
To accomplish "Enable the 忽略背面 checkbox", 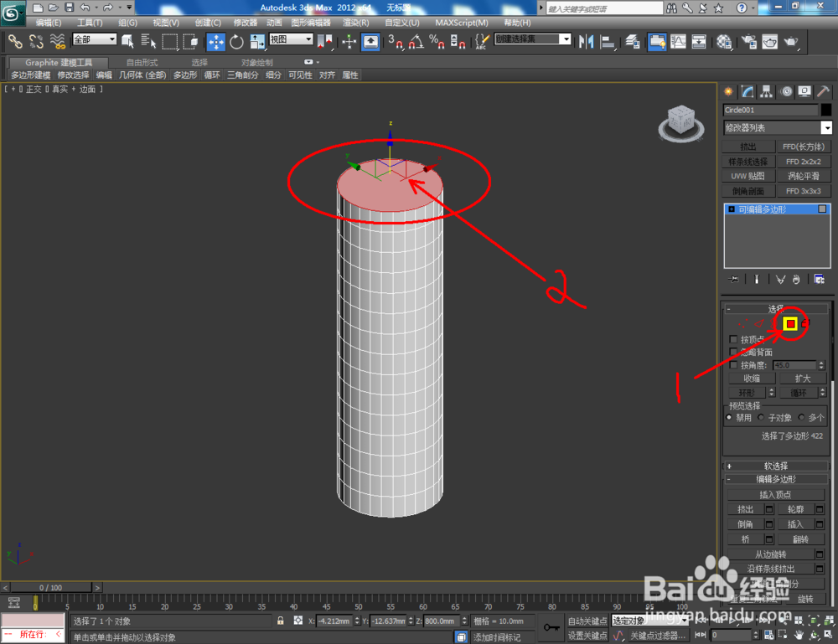I will [x=733, y=352].
